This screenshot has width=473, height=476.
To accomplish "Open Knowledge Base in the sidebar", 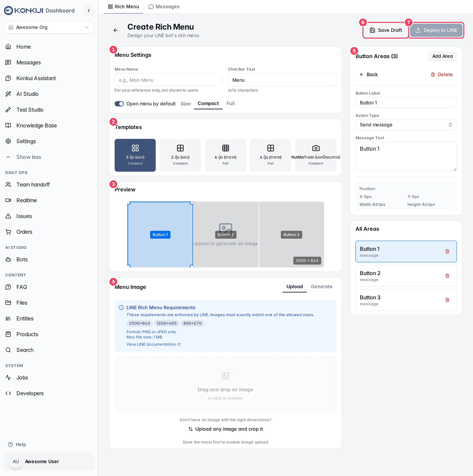I will click(x=49, y=126).
